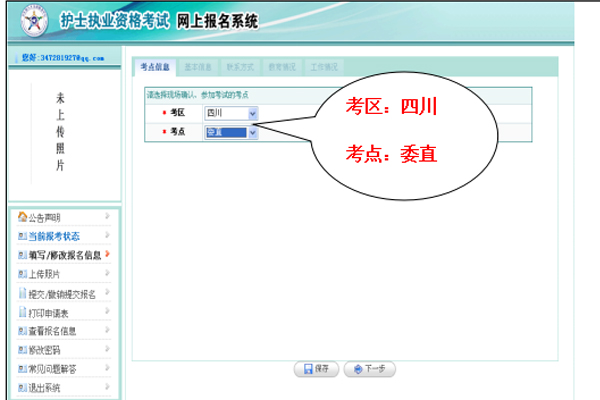
Task: Click the document icon beside 提交/撤销提交报名
Action: pyautogui.click(x=22, y=293)
